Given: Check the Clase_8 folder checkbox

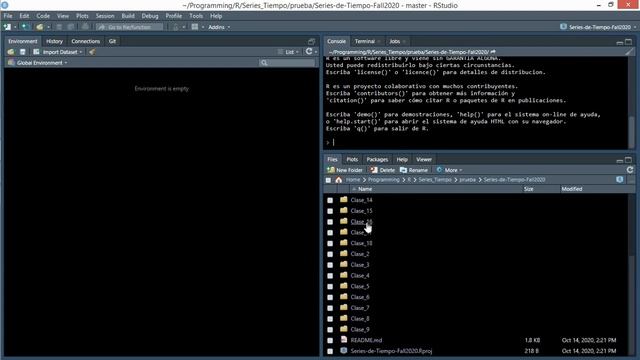Looking at the screenshot, I should click(330, 319).
